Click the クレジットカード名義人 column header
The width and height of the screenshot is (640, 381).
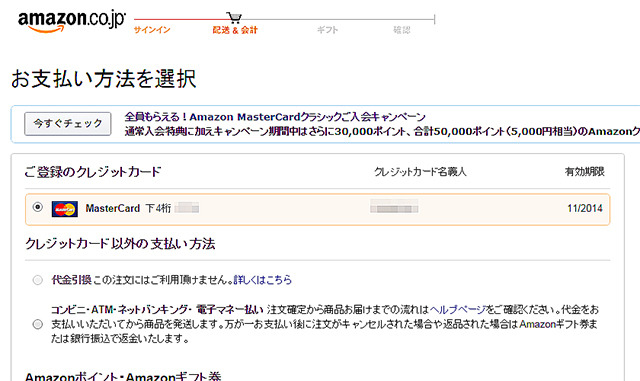[420, 172]
